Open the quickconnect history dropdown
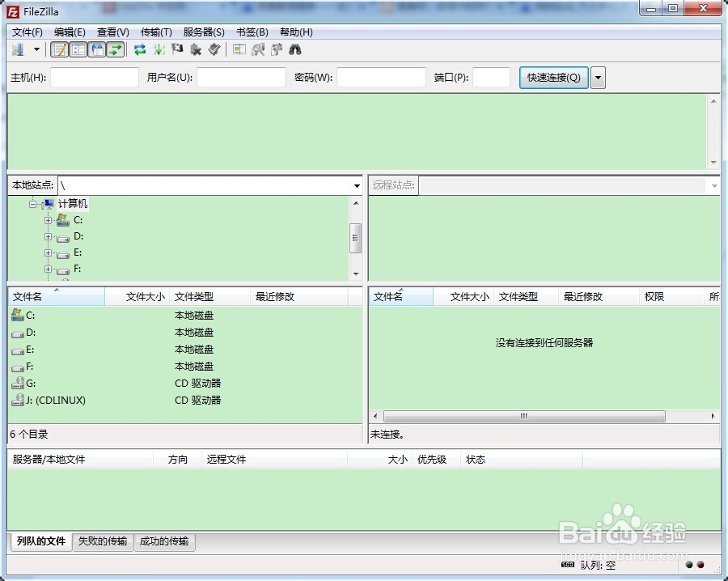 click(x=598, y=77)
